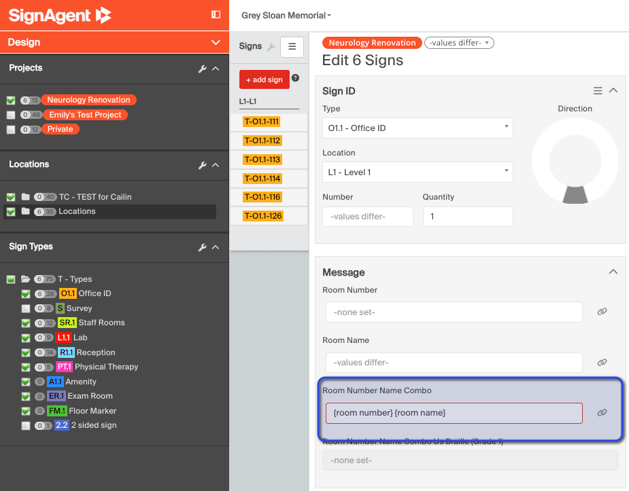629x491 pixels.
Task: Collapse the Sign ID section chevron
Action: (613, 90)
